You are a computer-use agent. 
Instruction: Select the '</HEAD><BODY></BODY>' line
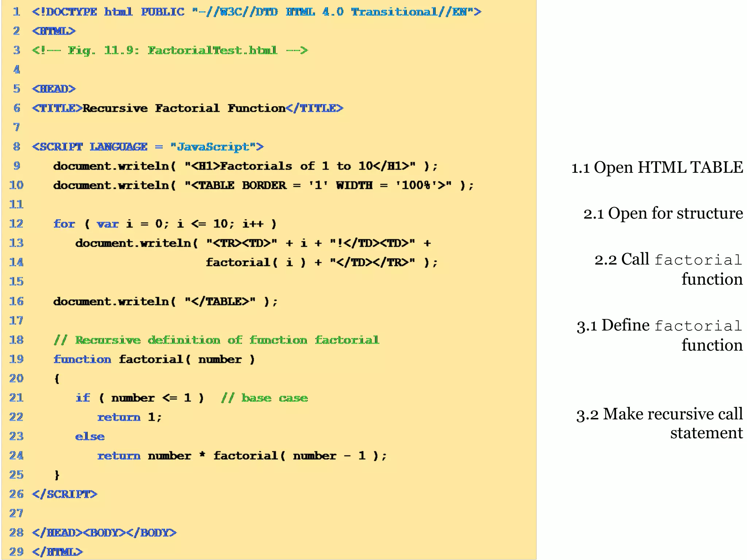104,533
